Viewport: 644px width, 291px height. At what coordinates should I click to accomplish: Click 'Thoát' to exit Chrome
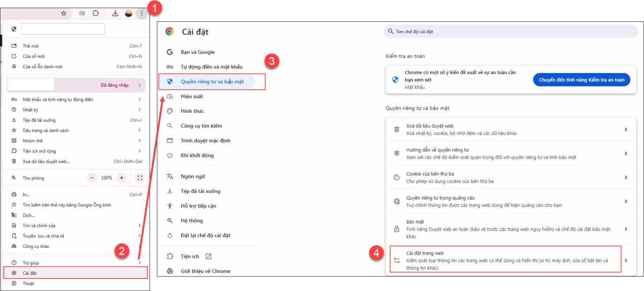pos(76,283)
